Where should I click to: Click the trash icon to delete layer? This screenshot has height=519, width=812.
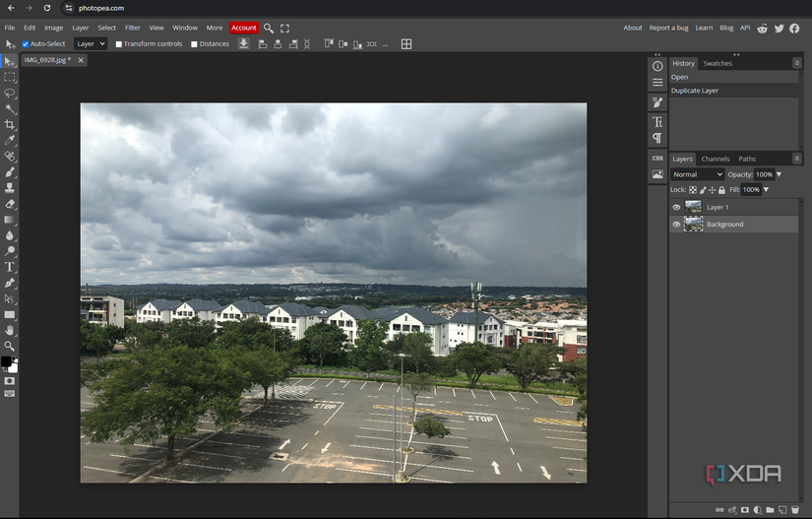coord(795,510)
